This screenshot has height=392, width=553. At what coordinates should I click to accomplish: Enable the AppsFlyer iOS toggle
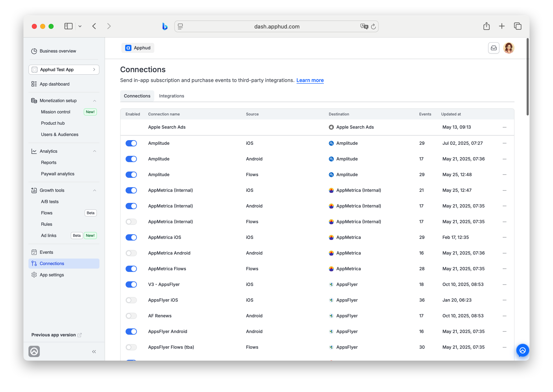(x=131, y=300)
